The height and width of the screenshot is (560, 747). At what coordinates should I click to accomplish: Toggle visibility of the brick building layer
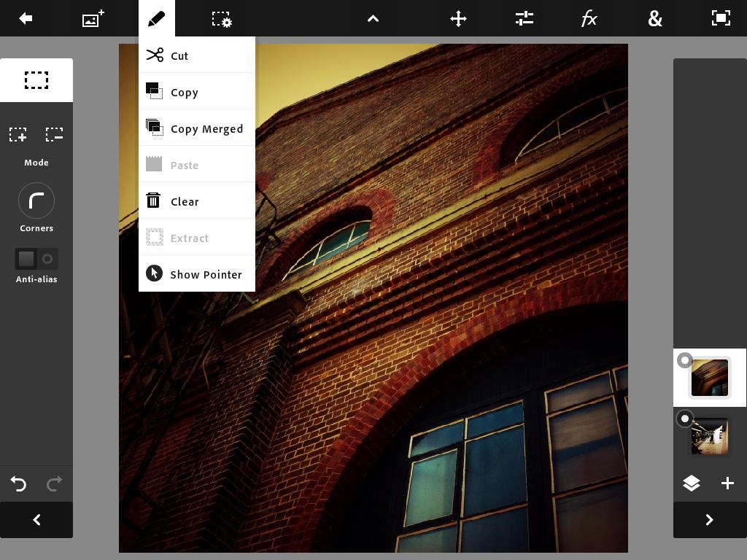pyautogui.click(x=684, y=360)
